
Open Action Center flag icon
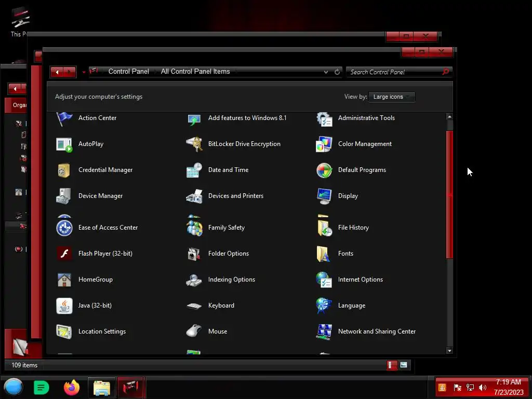tap(64, 119)
